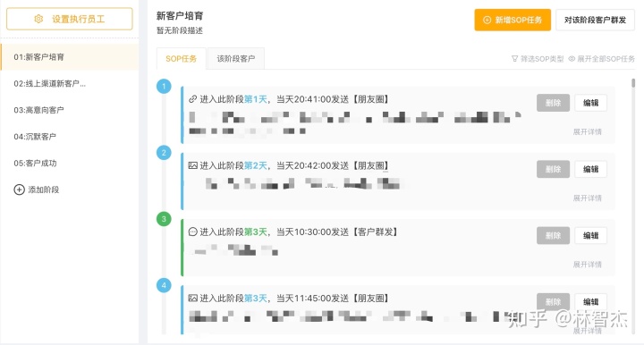Viewport: 644px width, 345px height.
Task: Edit the first SOP task with 编辑
Action: coord(590,103)
